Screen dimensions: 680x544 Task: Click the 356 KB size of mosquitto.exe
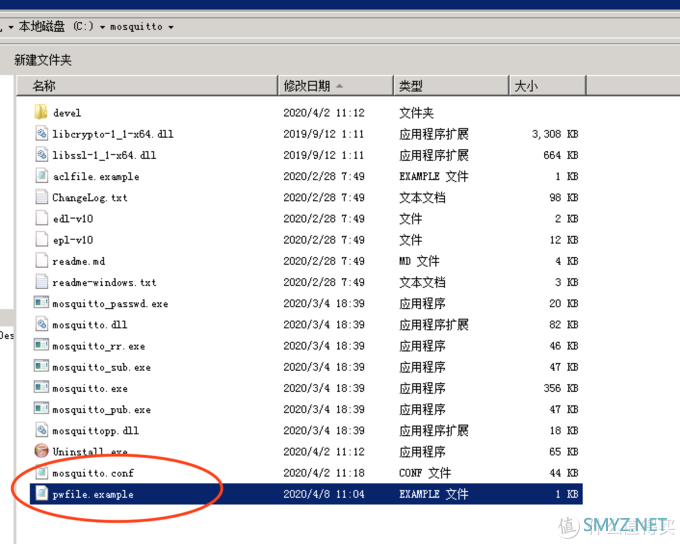(x=561, y=388)
